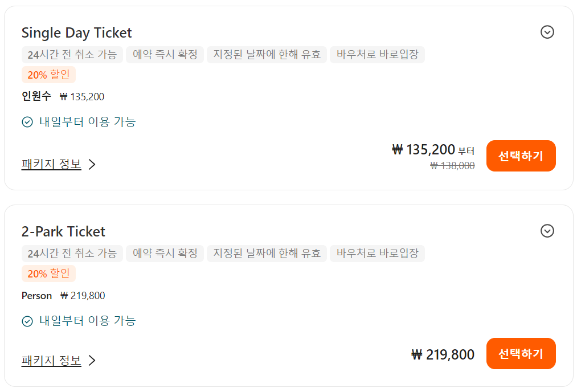Select the 20% 할인 badge on 2-Park Ticket
Image resolution: width=577 pixels, height=392 pixels.
pos(48,273)
